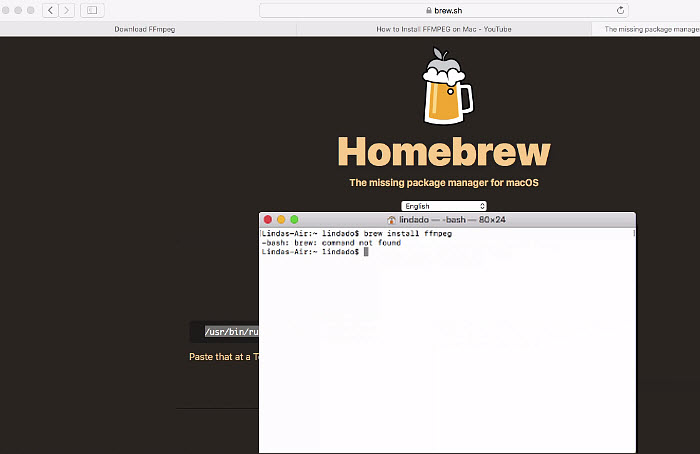Maximize Terminal with the green button
Viewport: 700px width, 454px height.
294,219
